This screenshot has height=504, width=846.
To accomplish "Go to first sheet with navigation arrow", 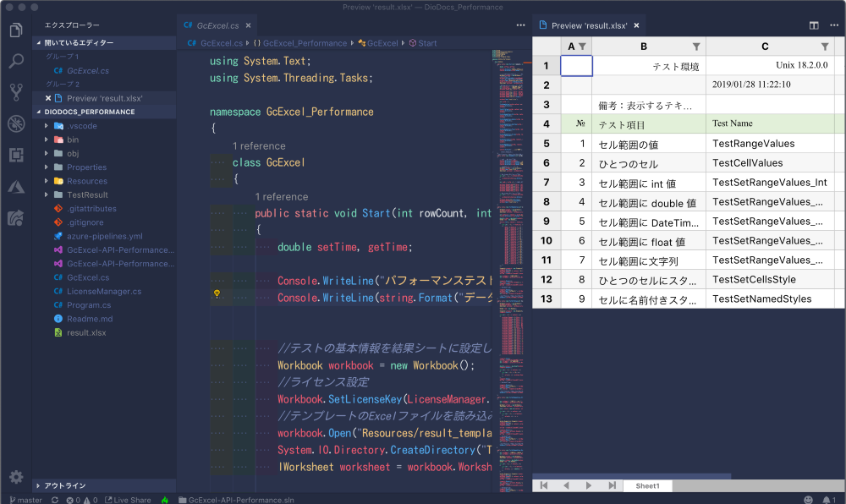I will (544, 485).
